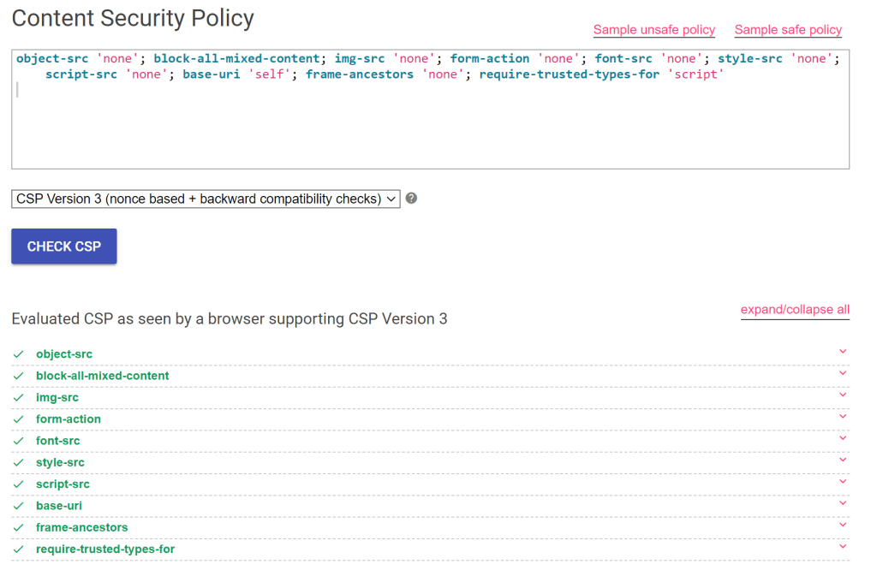The width and height of the screenshot is (877, 588).
Task: Click the expand/collapse all link
Action: coord(795,310)
